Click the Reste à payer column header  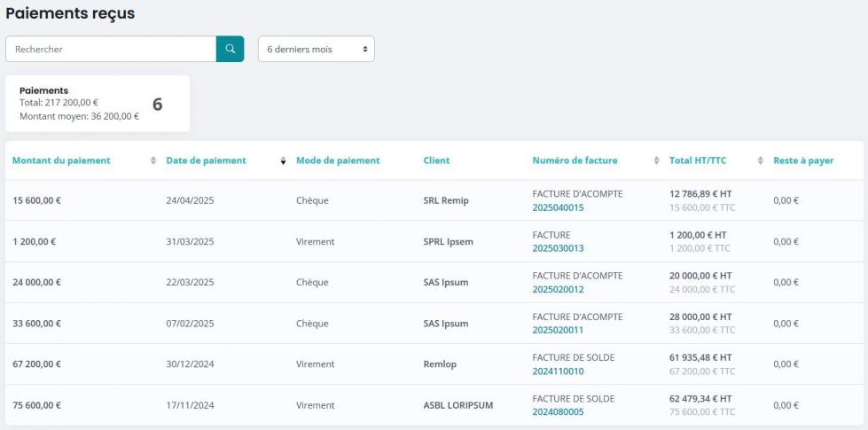(x=803, y=160)
